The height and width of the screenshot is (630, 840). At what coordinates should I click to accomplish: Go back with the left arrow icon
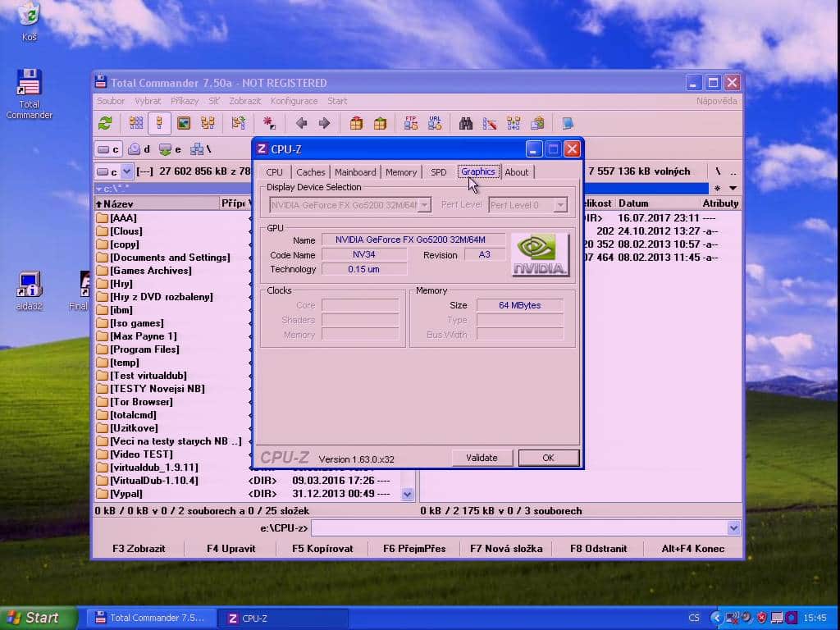(301, 123)
